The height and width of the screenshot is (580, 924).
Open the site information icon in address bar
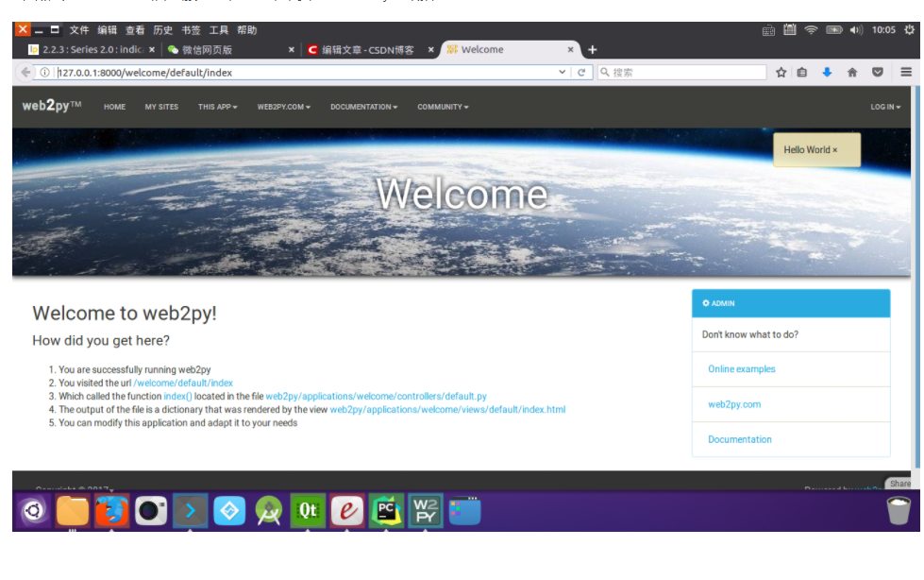[x=44, y=72]
